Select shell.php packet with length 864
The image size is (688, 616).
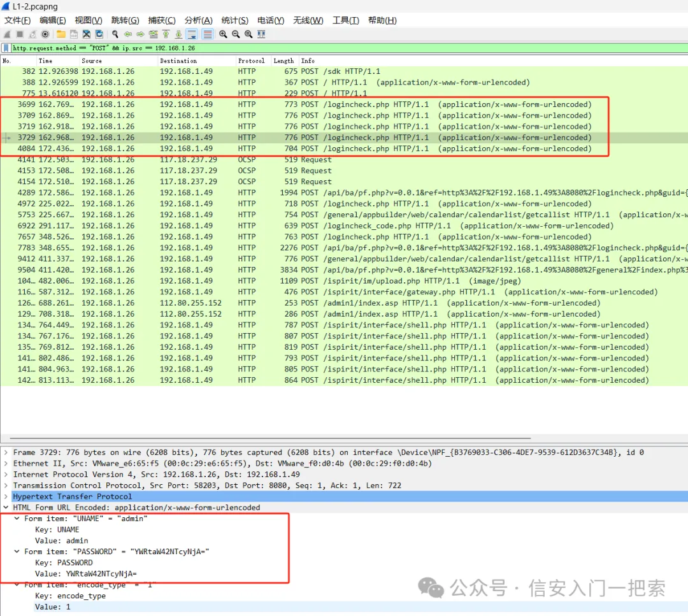pyautogui.click(x=344, y=380)
